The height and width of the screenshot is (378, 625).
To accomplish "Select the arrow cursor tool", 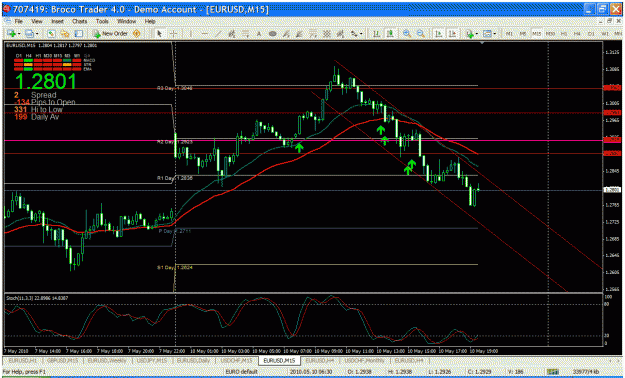I will click(x=159, y=34).
